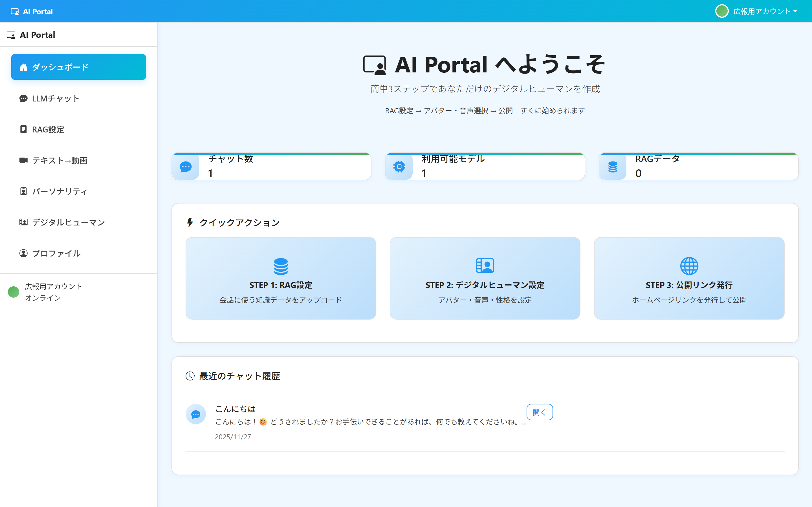Image resolution: width=812 pixels, height=507 pixels.
Task: Click the デジタルヒューマン badge icon
Action: pyautogui.click(x=23, y=222)
